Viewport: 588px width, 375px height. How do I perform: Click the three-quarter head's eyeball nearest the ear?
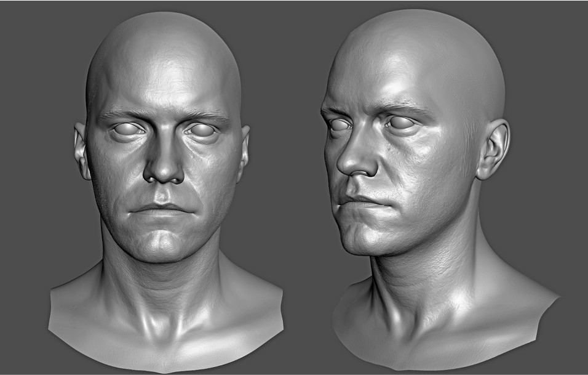401,123
